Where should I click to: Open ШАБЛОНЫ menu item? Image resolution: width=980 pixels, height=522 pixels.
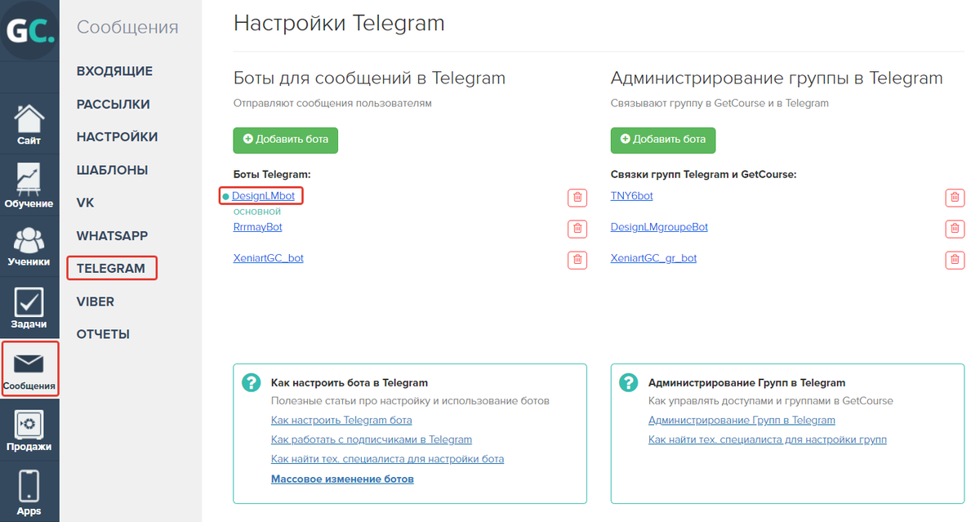pyautogui.click(x=112, y=171)
